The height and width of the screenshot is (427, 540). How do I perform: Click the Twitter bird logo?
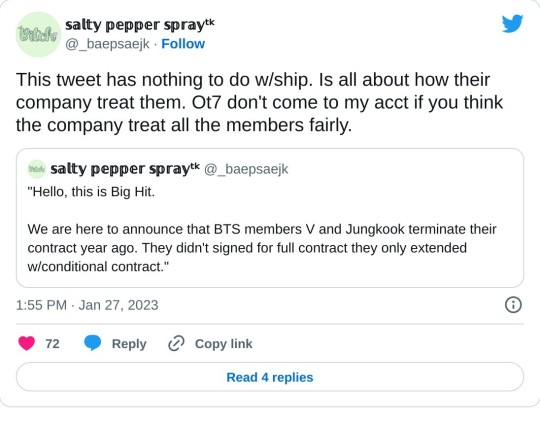pos(512,23)
